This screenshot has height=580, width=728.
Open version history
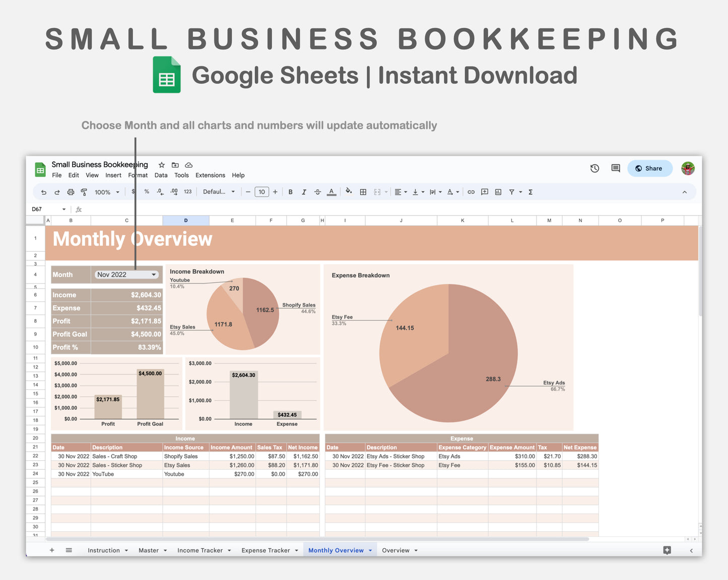coord(594,168)
